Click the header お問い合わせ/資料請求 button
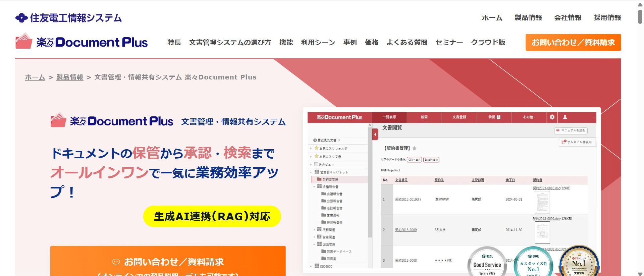 pos(573,43)
